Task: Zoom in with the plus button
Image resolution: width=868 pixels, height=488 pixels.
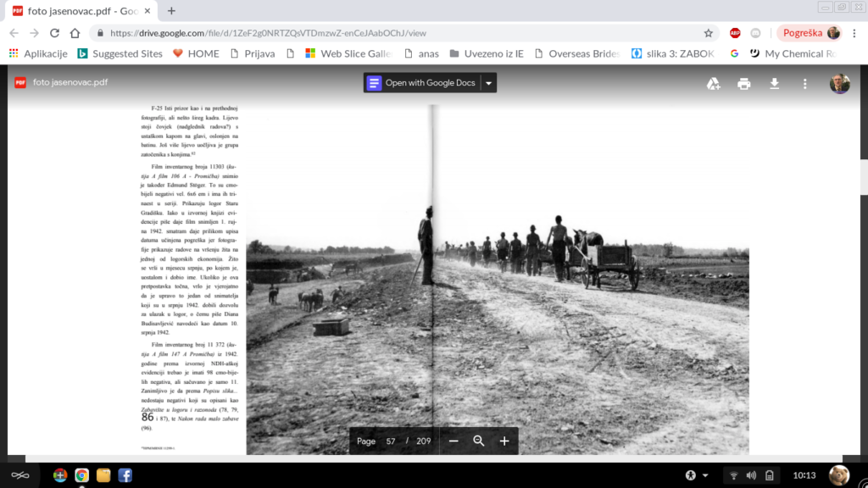Action: point(504,441)
